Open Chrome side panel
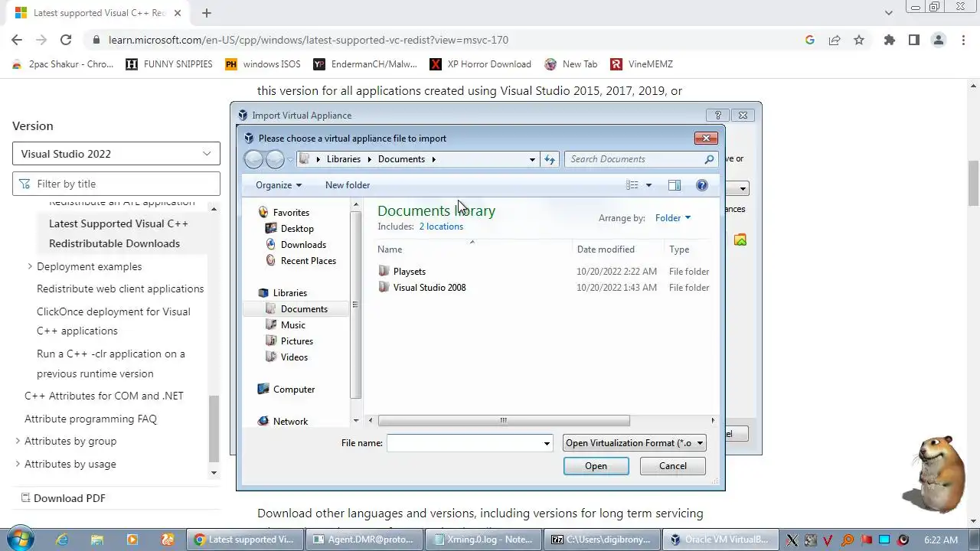 click(913, 40)
